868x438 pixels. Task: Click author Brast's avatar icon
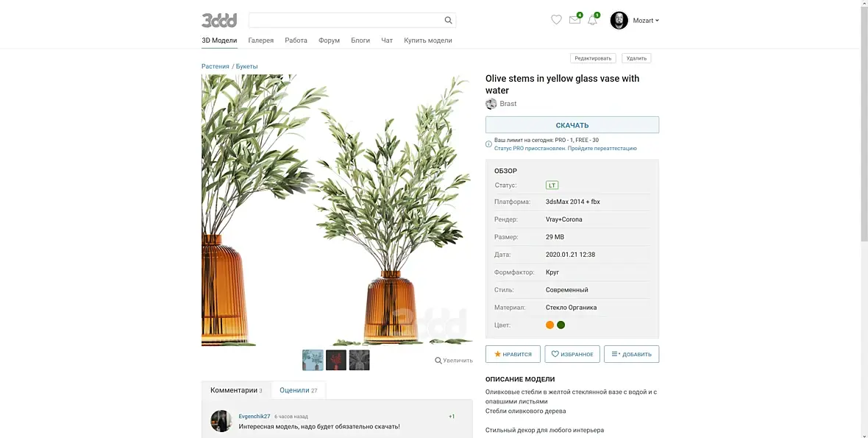point(491,104)
